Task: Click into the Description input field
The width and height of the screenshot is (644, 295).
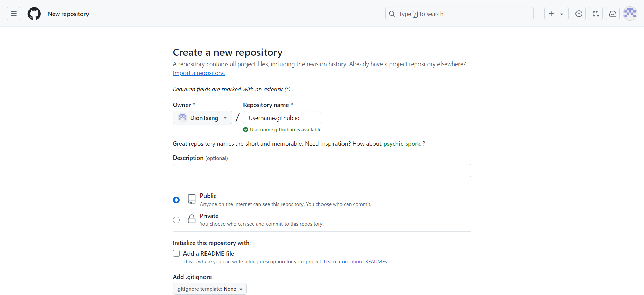Action: click(x=322, y=170)
